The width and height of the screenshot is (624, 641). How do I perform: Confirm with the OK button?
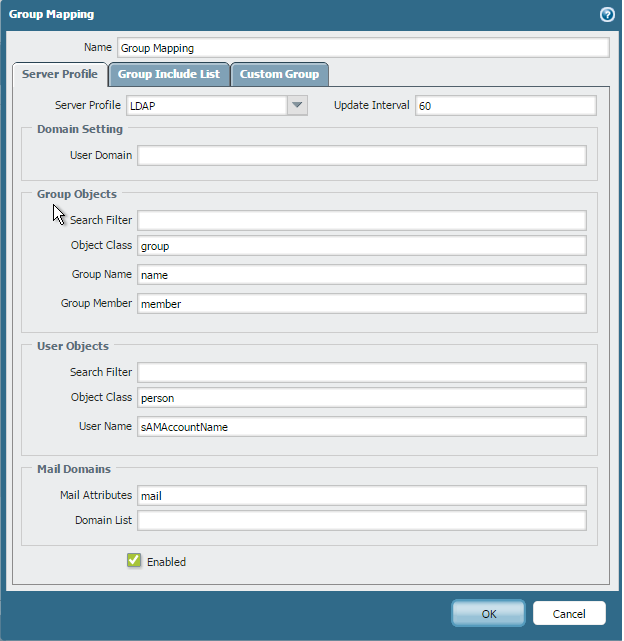point(488,613)
